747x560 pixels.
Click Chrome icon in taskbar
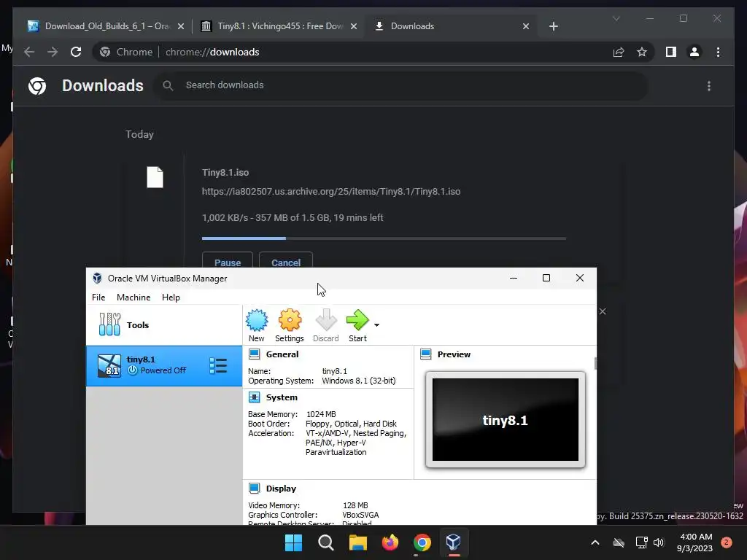pos(422,542)
